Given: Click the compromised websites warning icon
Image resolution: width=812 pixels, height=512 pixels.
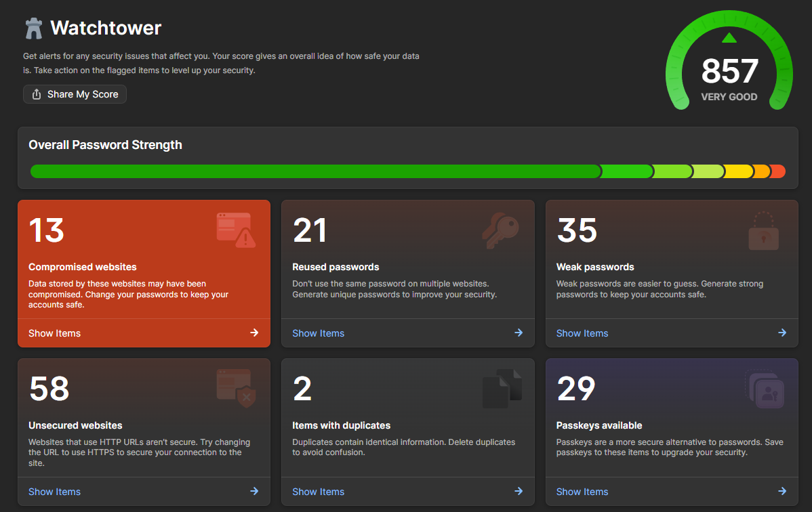Looking at the screenshot, I should 236,230.
